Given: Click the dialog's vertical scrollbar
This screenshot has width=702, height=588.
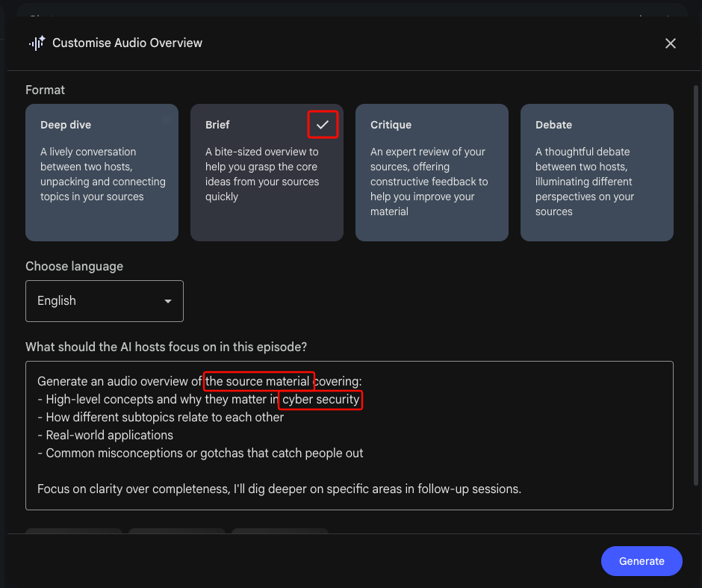Looking at the screenshot, I should (696, 284).
